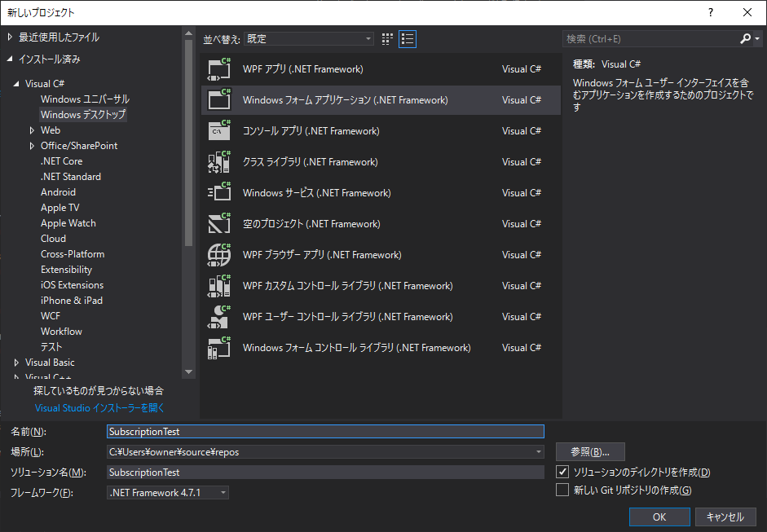Click the 名前 project name field

coord(325,431)
